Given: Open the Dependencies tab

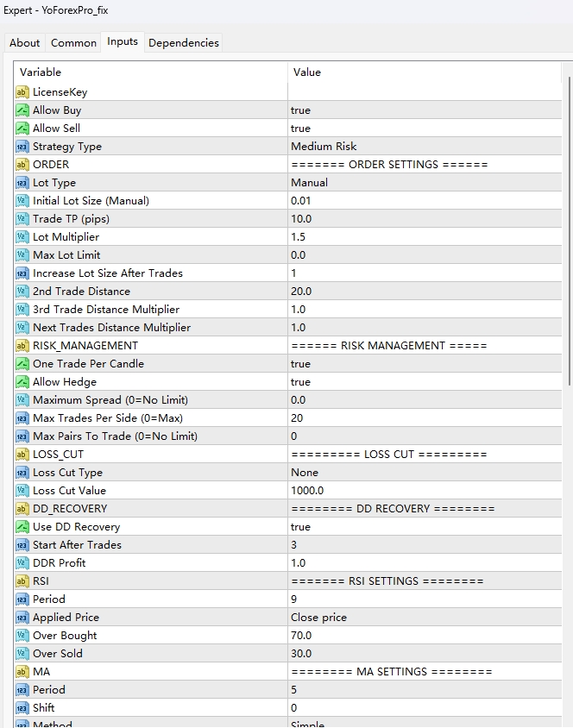Looking at the screenshot, I should 184,43.
